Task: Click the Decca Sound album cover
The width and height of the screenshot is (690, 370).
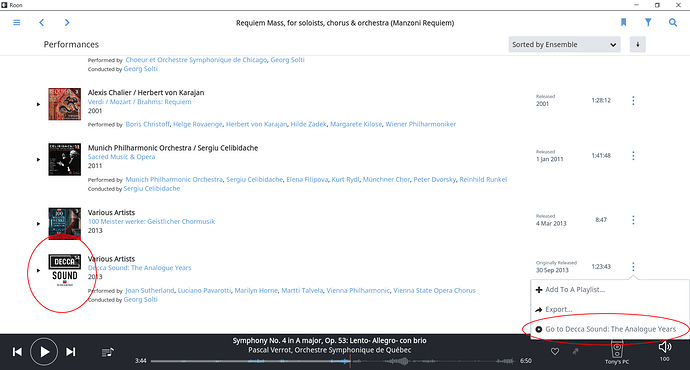Action: tap(65, 270)
